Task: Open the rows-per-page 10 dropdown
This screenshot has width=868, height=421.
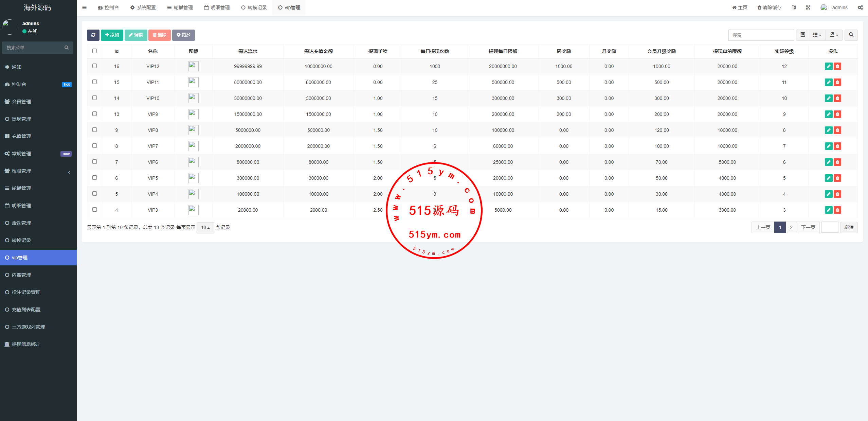Action: click(x=205, y=228)
